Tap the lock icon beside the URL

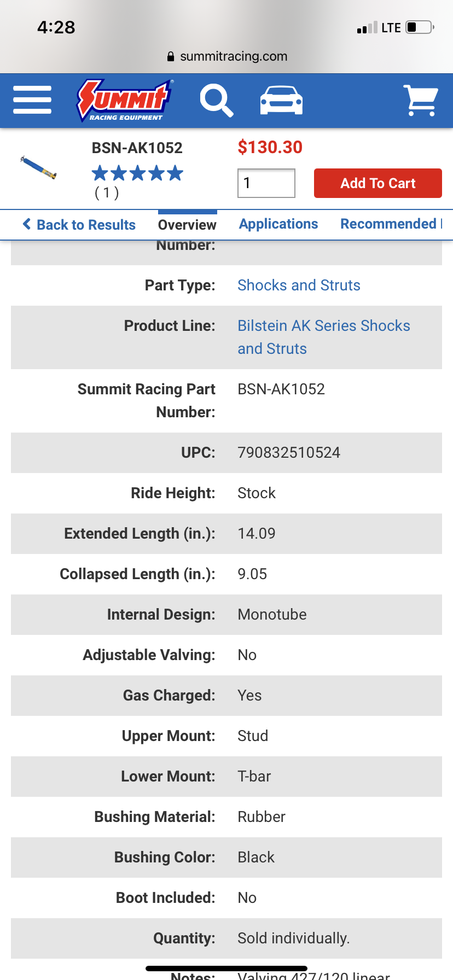click(171, 56)
